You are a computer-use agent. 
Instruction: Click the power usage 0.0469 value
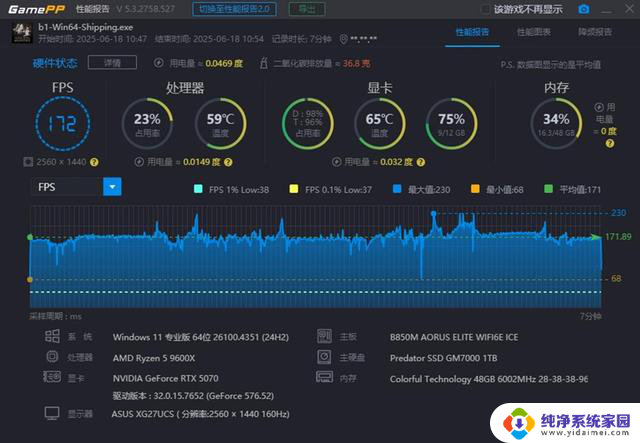pos(224,63)
